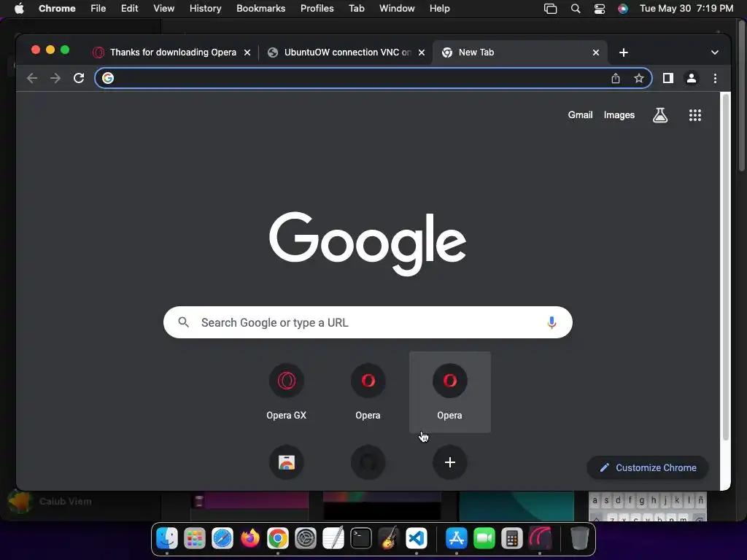Share this page using the share icon
Image resolution: width=747 pixels, height=560 pixels.
[616, 78]
